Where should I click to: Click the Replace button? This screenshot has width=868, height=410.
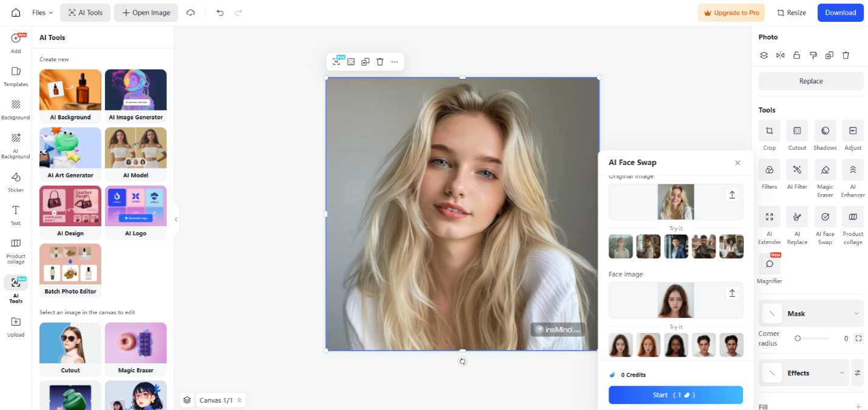point(811,81)
